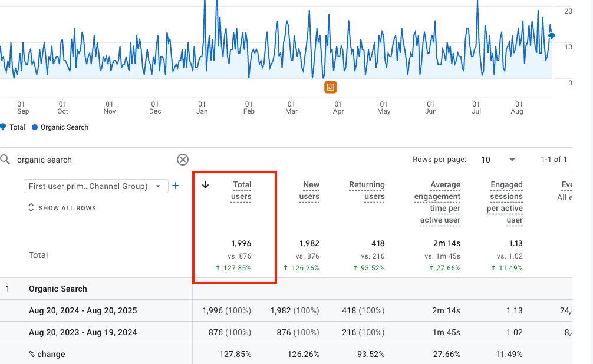Select the Organic Search row

tap(57, 289)
